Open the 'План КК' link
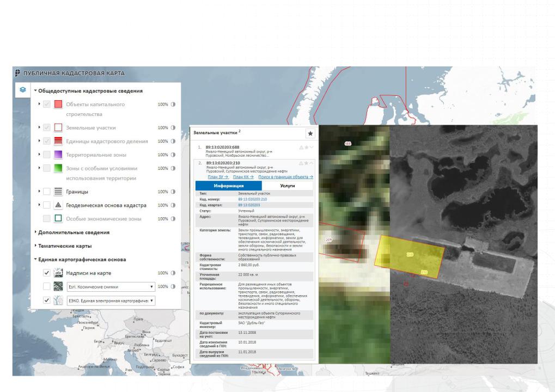Viewport: 555px width, 392px height. [243, 177]
